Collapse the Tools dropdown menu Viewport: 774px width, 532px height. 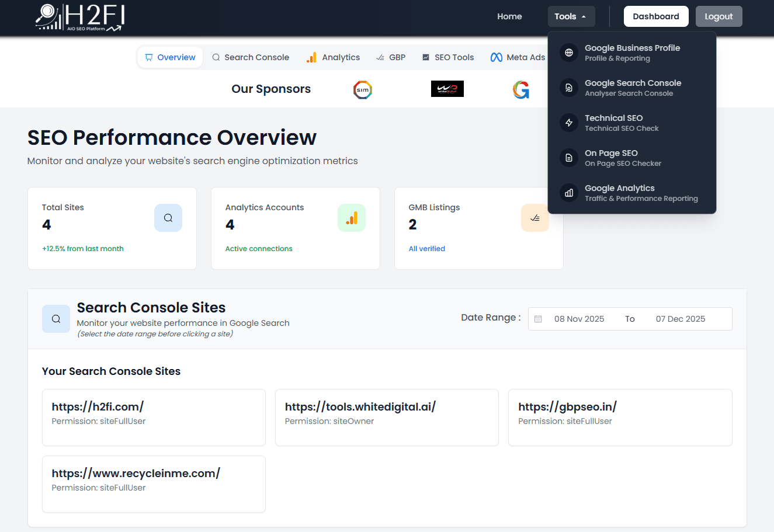point(571,16)
